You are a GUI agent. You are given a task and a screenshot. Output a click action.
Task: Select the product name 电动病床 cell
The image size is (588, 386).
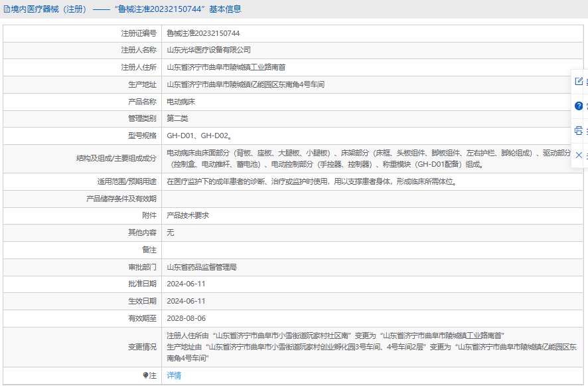pyautogui.click(x=181, y=102)
